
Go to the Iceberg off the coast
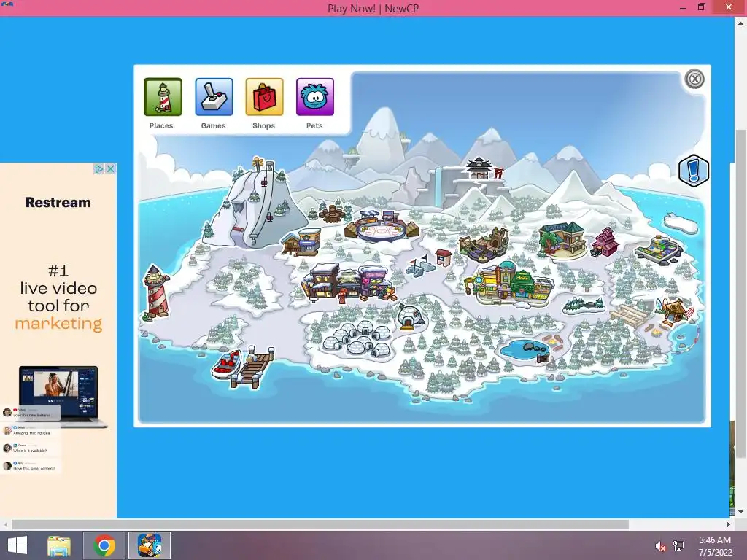pyautogui.click(x=681, y=223)
